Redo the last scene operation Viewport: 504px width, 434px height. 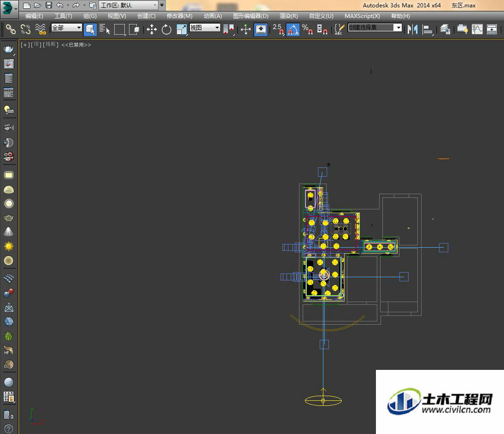(x=76, y=5)
